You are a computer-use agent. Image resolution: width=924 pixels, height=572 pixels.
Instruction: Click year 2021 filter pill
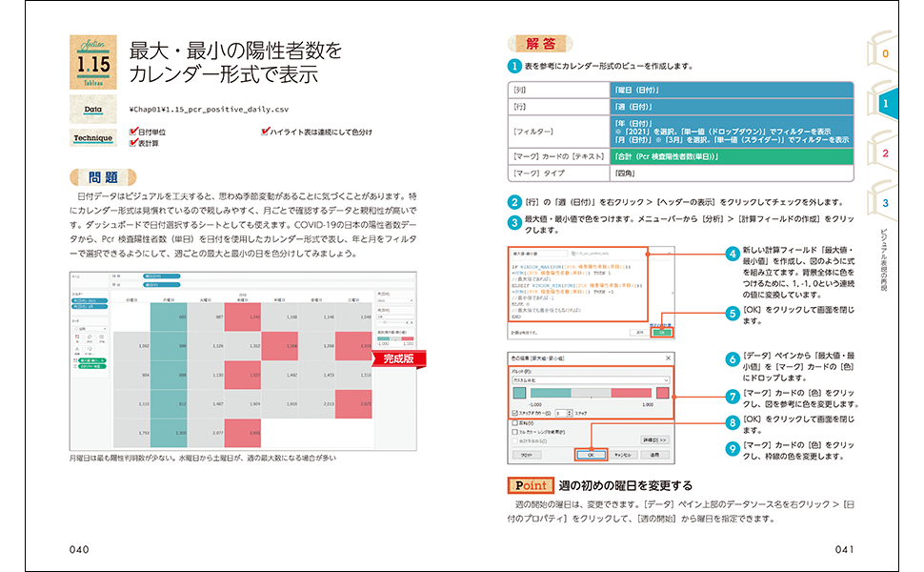coord(90,300)
